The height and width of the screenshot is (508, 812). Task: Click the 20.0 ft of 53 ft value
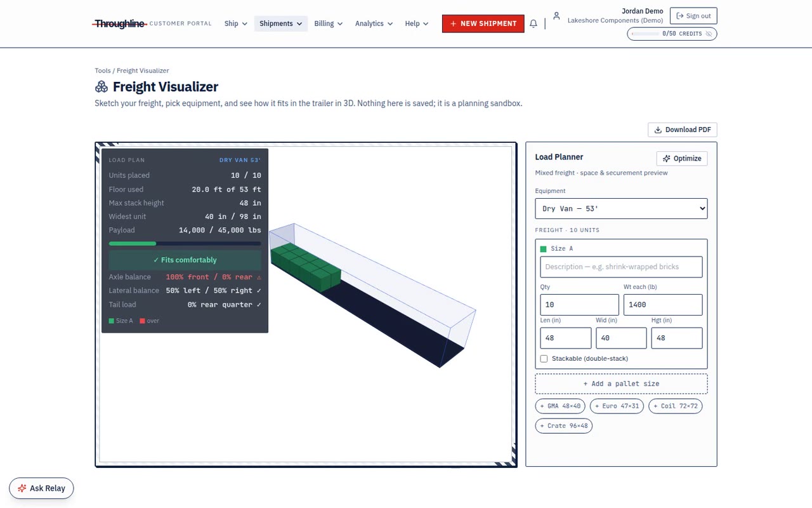coord(226,189)
